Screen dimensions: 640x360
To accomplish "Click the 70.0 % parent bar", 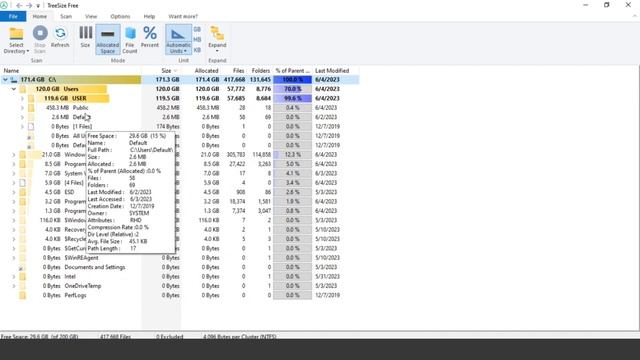I will (x=293, y=89).
